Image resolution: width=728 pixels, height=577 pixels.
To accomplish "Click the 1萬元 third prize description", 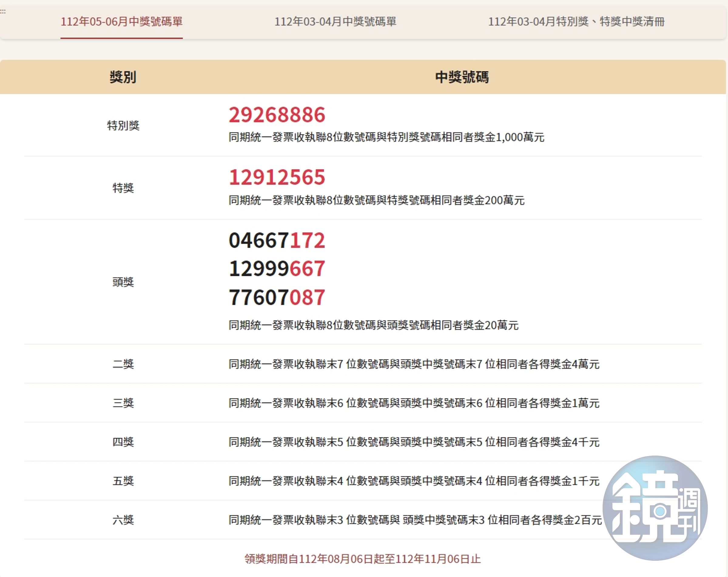I will 414,403.
